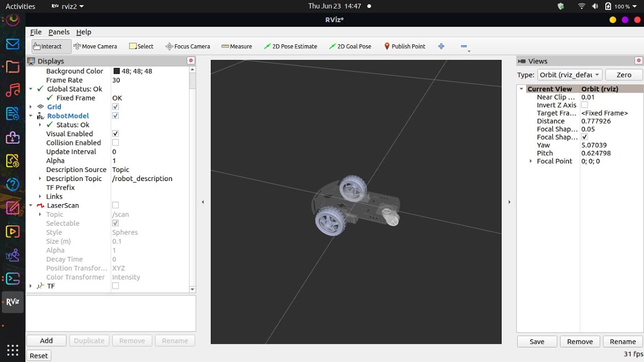Choose the Focus Camera tool
Viewport: 644px width, 362px height.
[x=188, y=46]
